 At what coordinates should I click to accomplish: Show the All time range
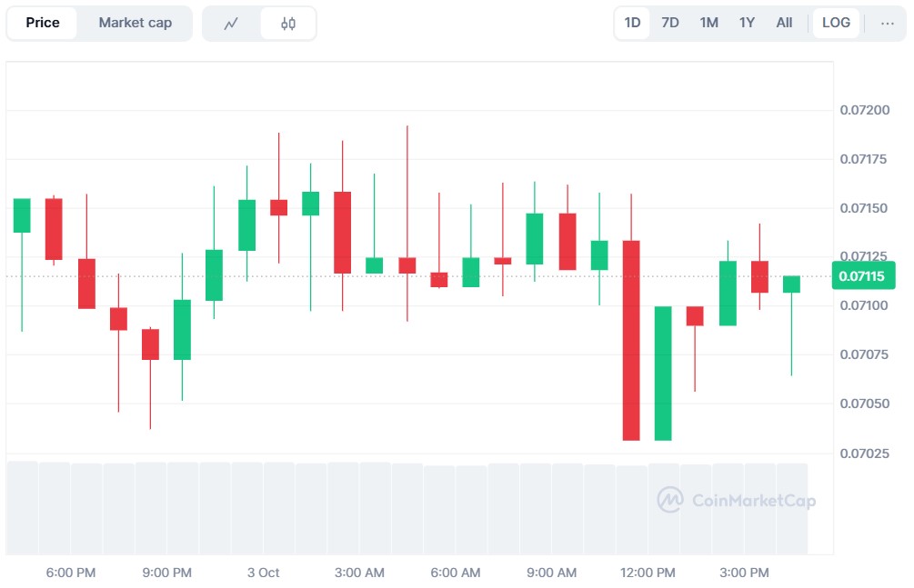point(784,24)
